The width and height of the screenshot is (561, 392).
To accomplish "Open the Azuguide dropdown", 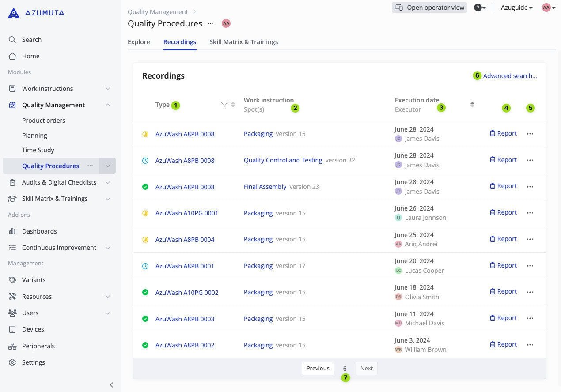I will 516,8.
